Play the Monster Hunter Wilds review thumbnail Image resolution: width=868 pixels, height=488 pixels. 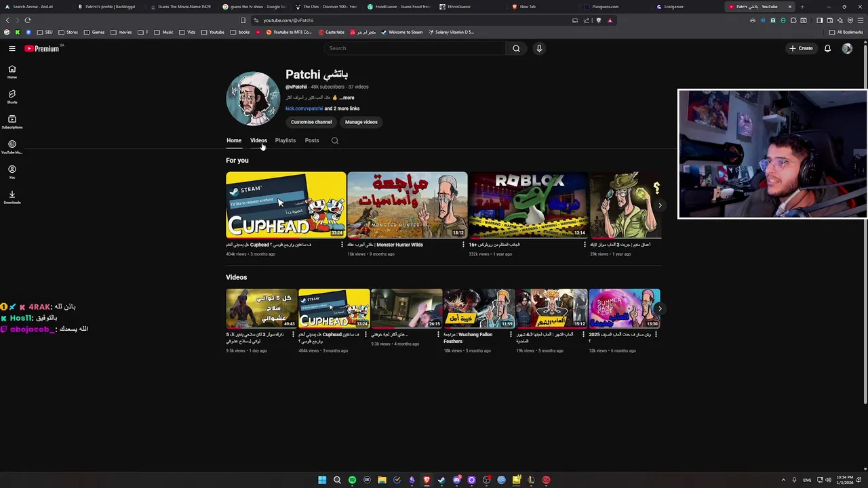(x=407, y=205)
